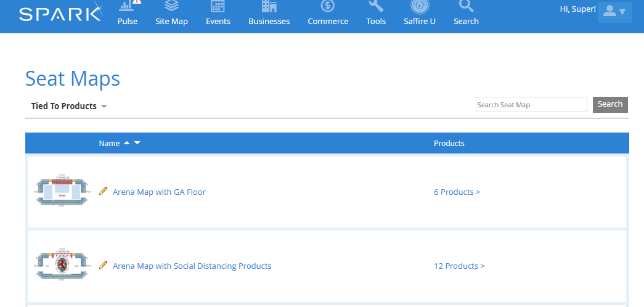Open the Site Map layers icon
Image resolution: width=644 pixels, height=307 pixels.
coord(171,6)
